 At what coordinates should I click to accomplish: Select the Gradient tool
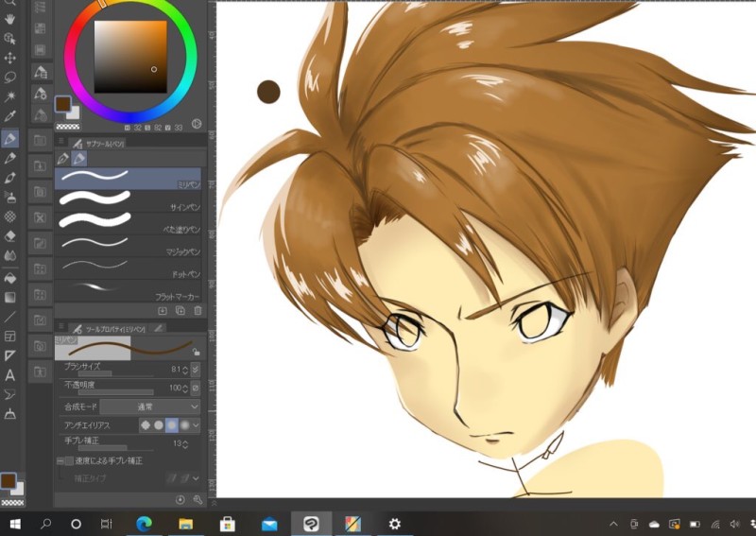coord(9,298)
